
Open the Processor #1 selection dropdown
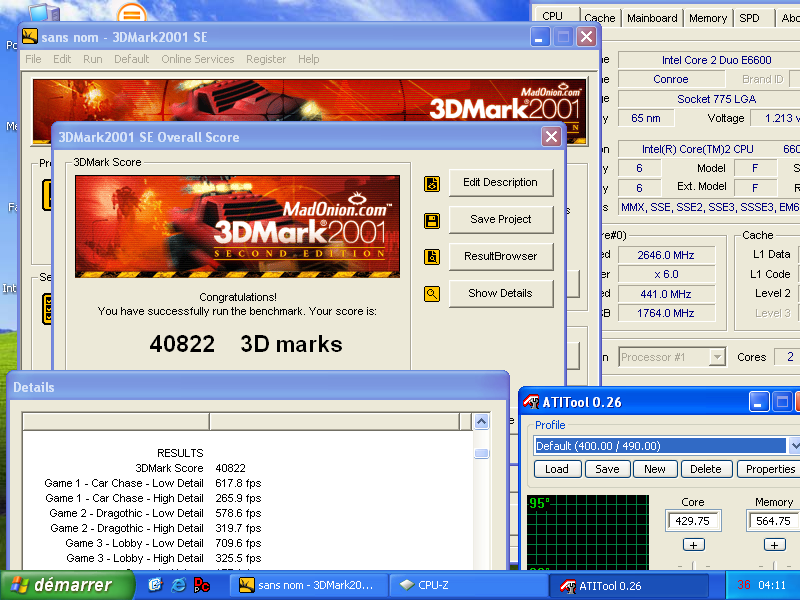point(717,357)
